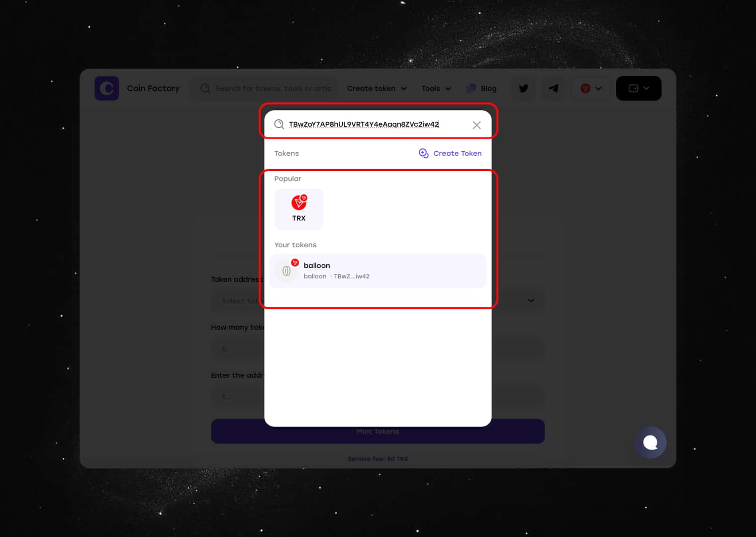Image resolution: width=756 pixels, height=537 pixels.
Task: Click the TRX Tron logo icon
Action: pos(299,202)
